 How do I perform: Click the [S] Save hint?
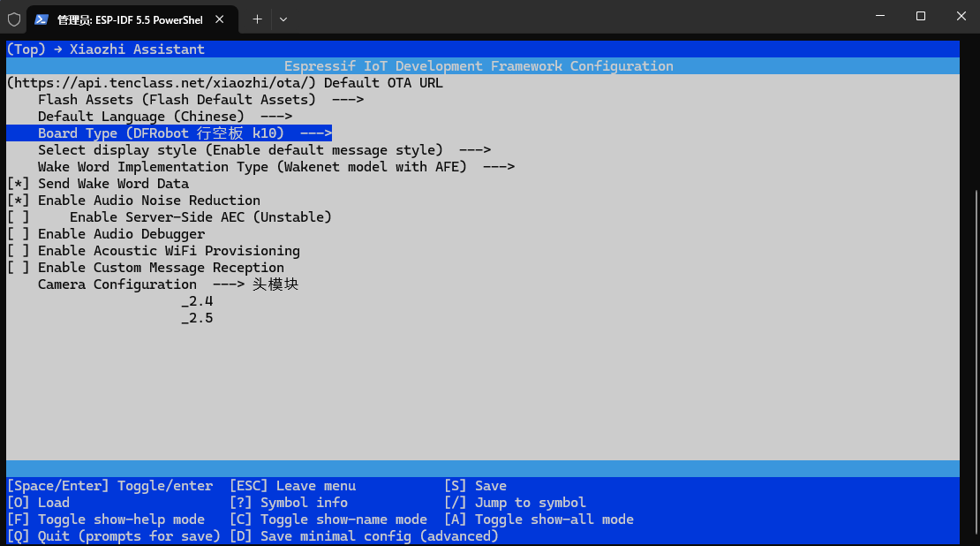coord(476,486)
